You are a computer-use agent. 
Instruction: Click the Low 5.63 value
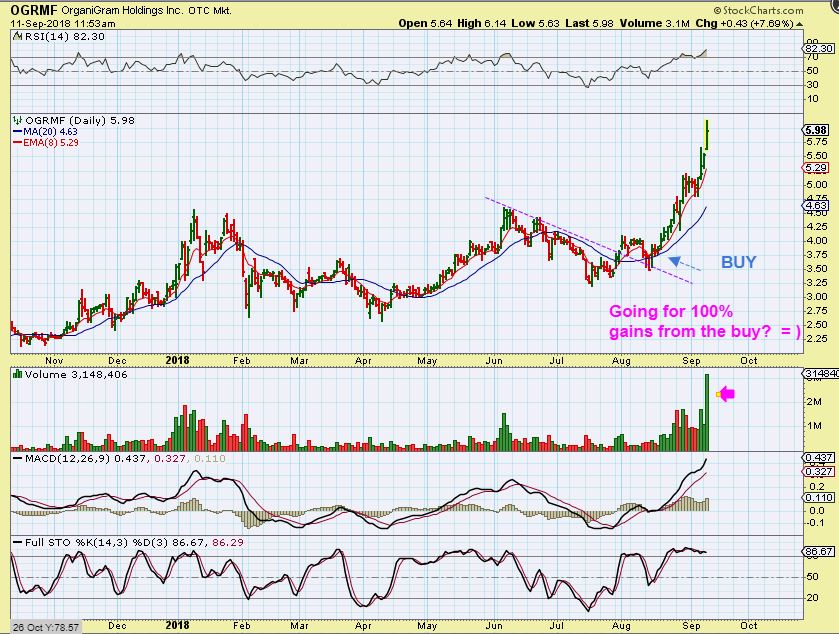535,24
